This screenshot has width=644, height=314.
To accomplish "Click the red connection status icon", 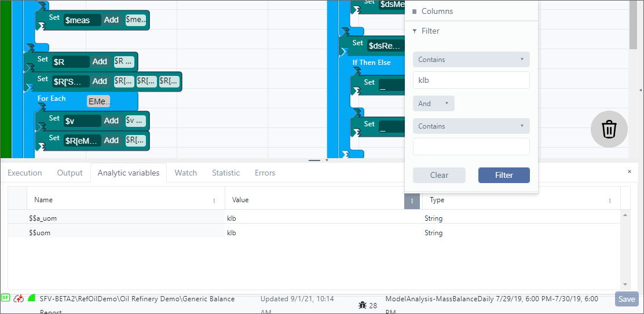I will pos(19,298).
